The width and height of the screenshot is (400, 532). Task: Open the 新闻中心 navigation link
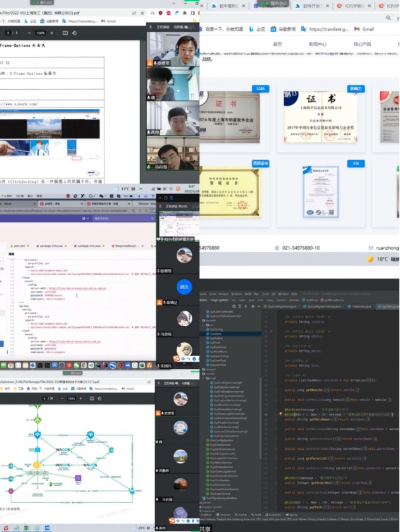(317, 44)
